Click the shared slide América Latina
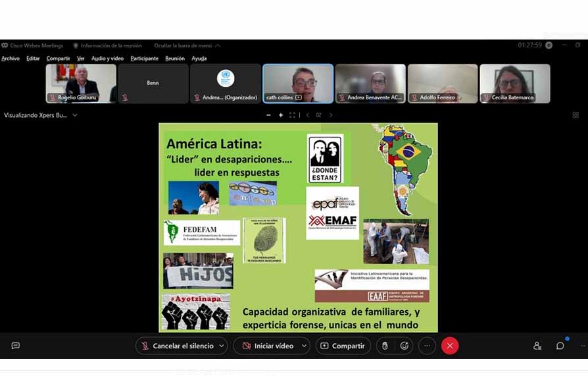The image size is (588, 376). point(298,228)
